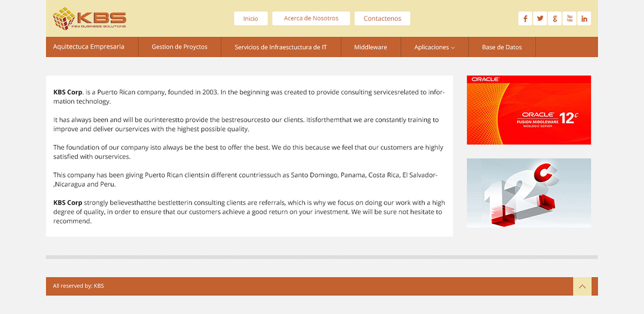Click paragraph starting 'This company has been giving'
Viewport: 644px width, 314px height.
point(246,180)
